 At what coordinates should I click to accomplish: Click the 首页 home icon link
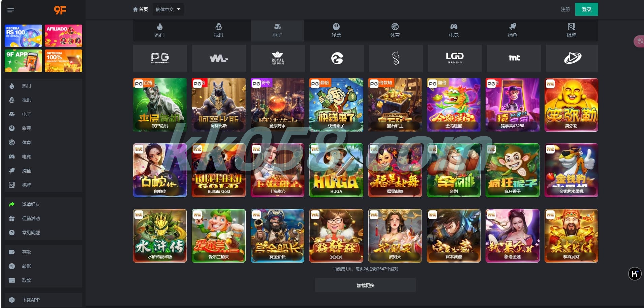click(141, 9)
